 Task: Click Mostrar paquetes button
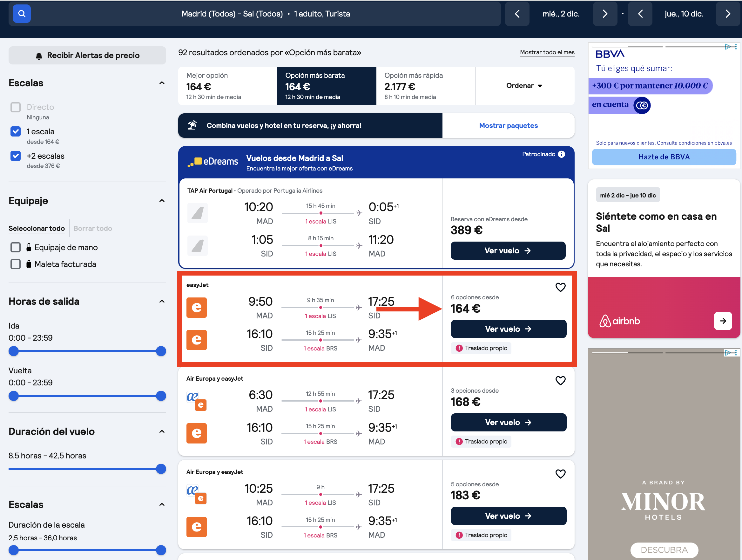508,125
